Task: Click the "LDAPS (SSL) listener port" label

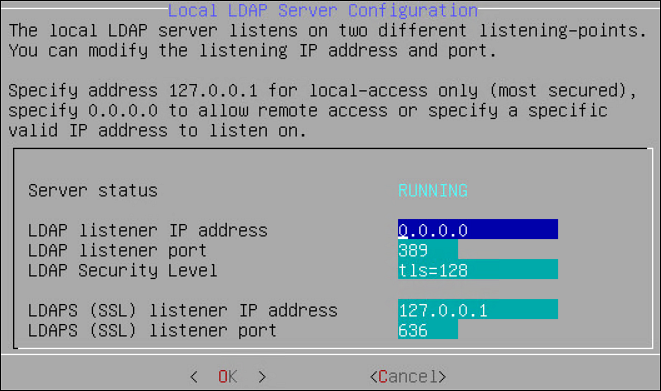Action: pos(152,330)
